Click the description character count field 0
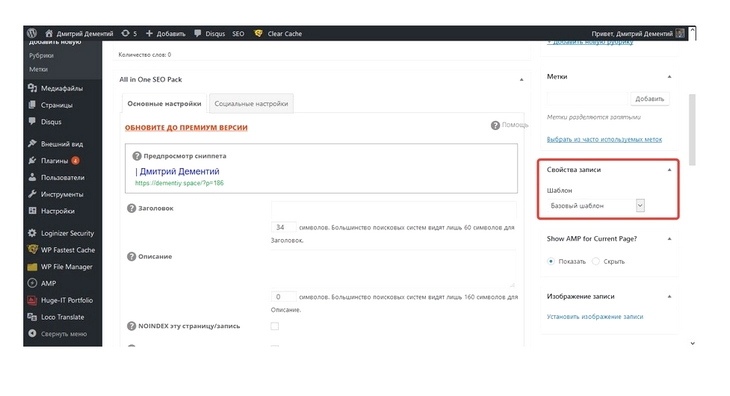Screen dimensions: 730x396 tap(284, 296)
